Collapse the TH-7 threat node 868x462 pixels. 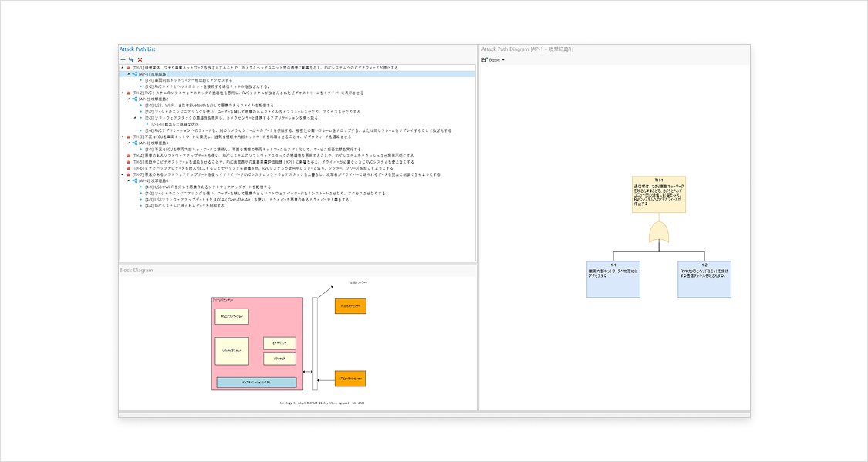(123, 174)
